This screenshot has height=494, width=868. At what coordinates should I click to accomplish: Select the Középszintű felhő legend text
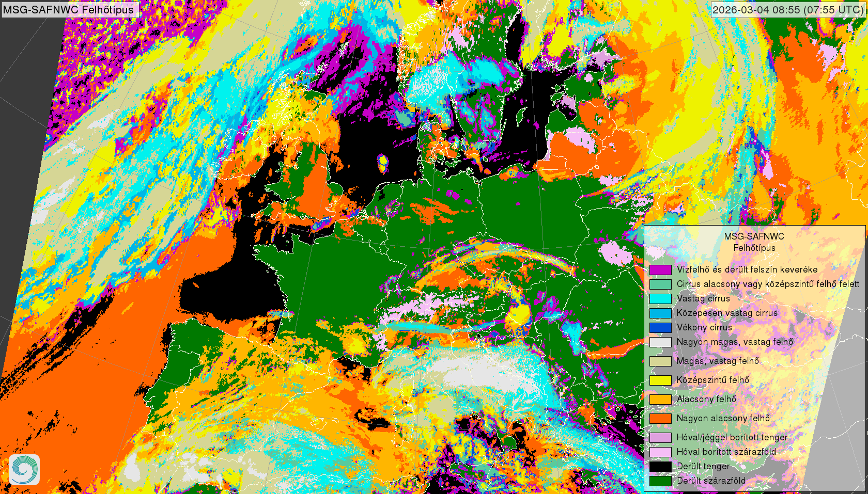pos(712,380)
